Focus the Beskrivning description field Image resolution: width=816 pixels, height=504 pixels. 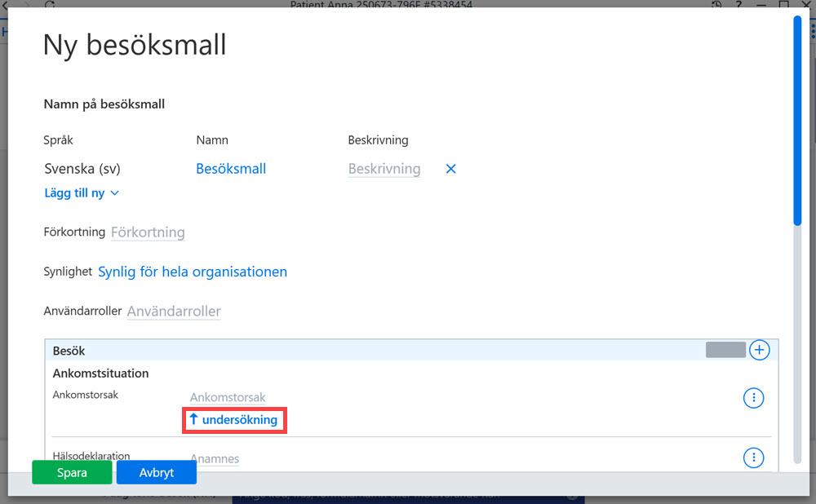384,169
